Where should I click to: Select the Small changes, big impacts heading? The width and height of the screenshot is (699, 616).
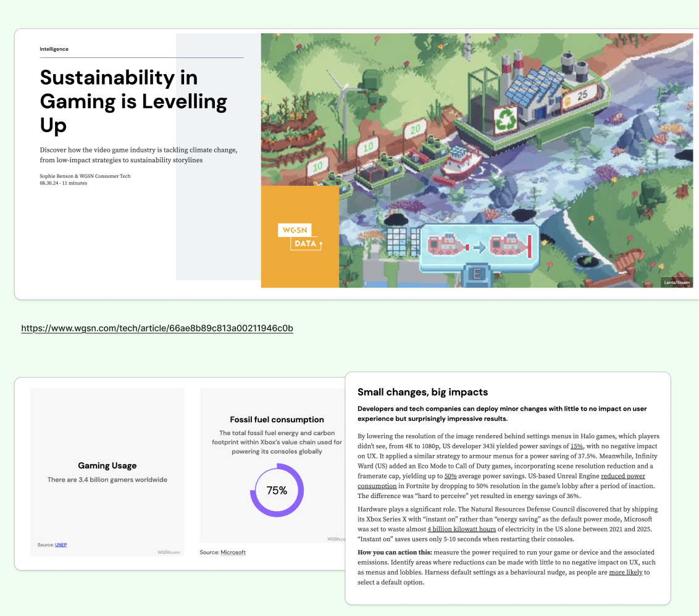click(x=422, y=392)
